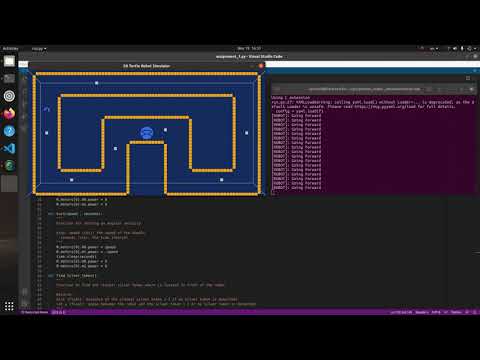This screenshot has width=480, height=360.
Task: Open the Search icon in VS Code activity bar
Action: point(24,91)
